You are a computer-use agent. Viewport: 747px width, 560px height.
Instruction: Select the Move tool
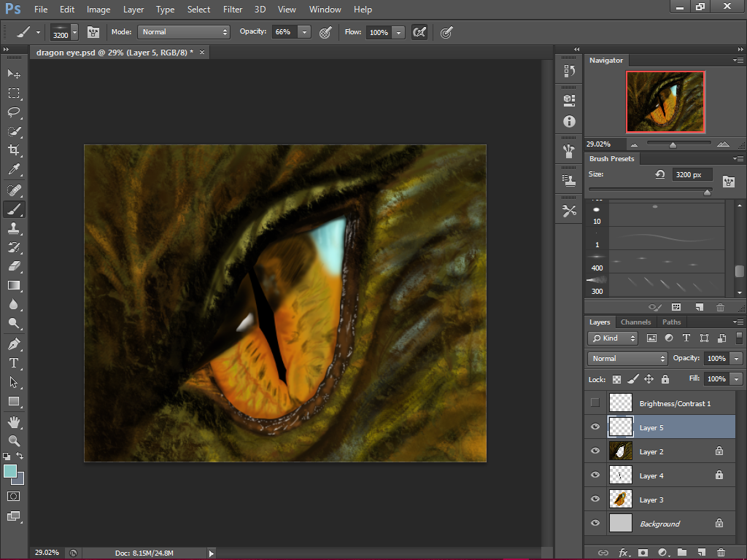coord(14,74)
